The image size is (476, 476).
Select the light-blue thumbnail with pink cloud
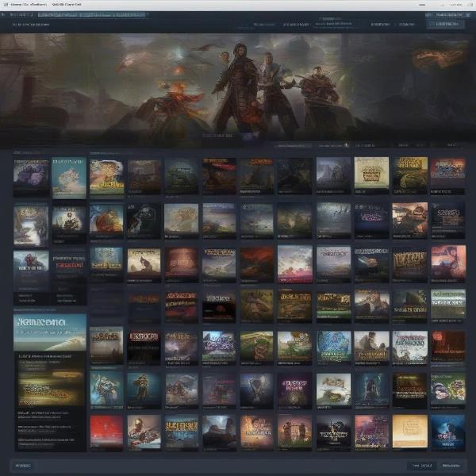[69, 178]
